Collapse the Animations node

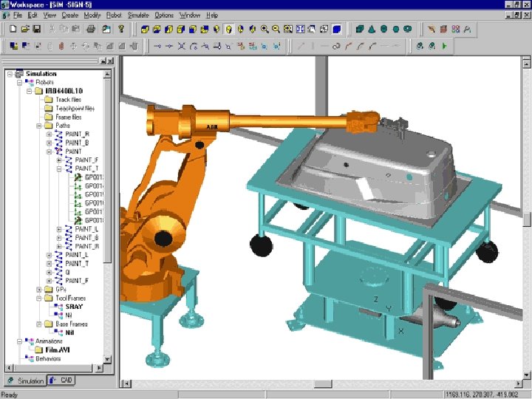coord(19,341)
